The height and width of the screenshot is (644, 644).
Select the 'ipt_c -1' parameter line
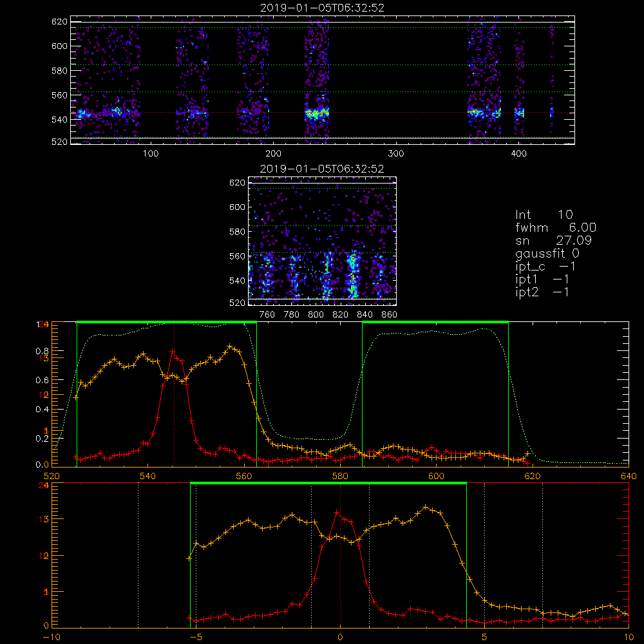[545, 267]
